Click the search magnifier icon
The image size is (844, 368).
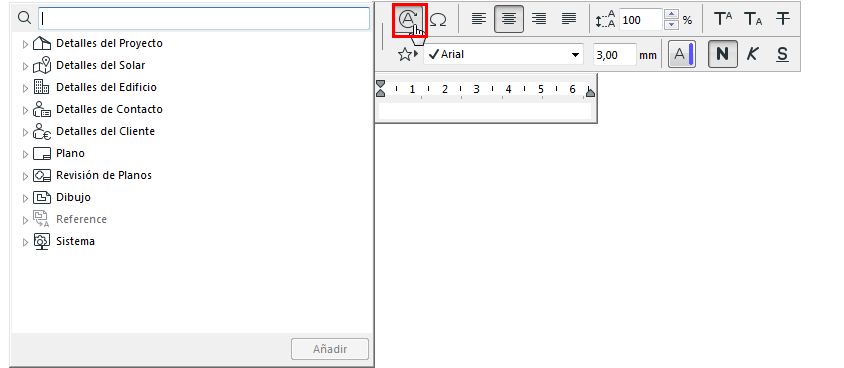pyautogui.click(x=24, y=18)
